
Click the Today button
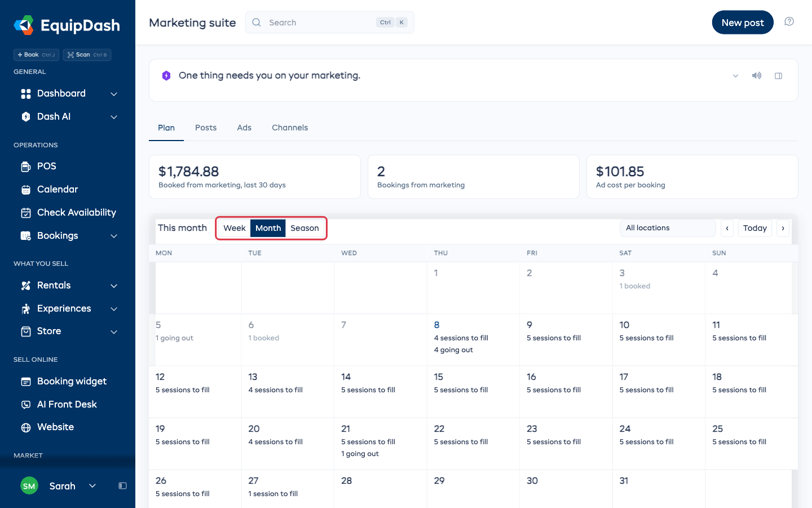755,228
